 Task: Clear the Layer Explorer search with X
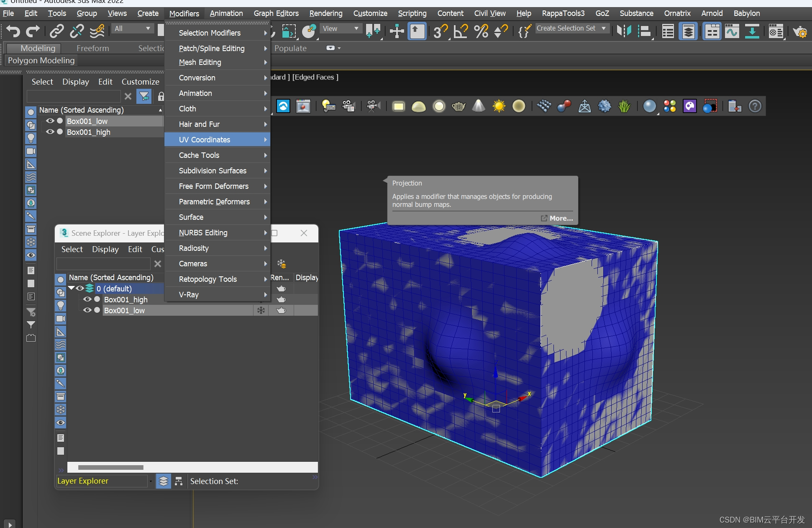tap(158, 264)
